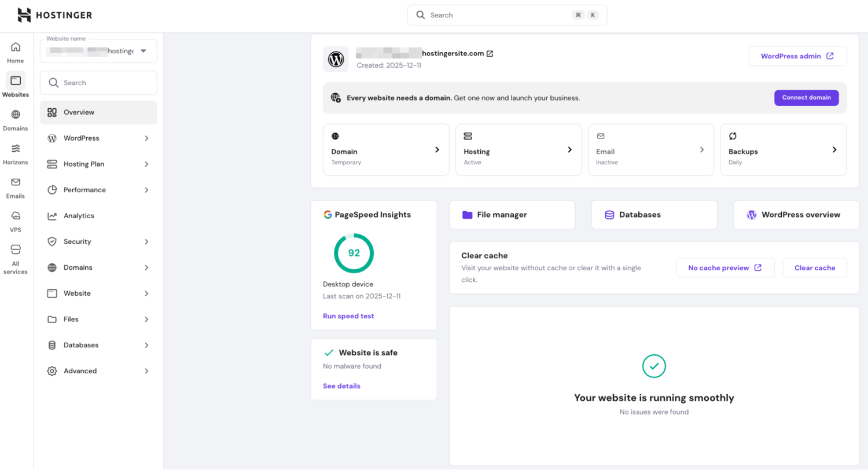
Task: Open the All services store icon
Action: (16, 249)
